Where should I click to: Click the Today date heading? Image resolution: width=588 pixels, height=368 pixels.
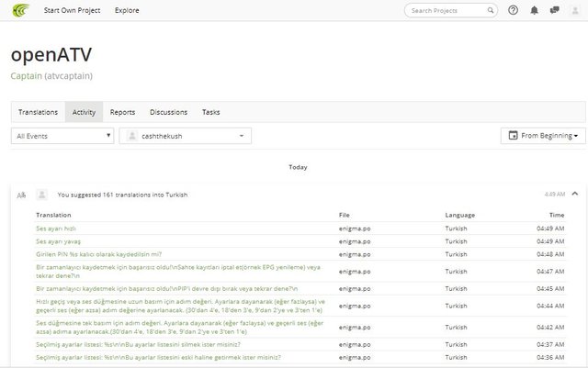click(x=298, y=167)
